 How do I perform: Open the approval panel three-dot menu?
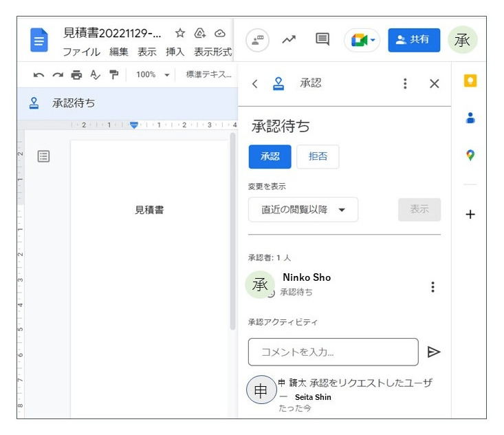405,84
